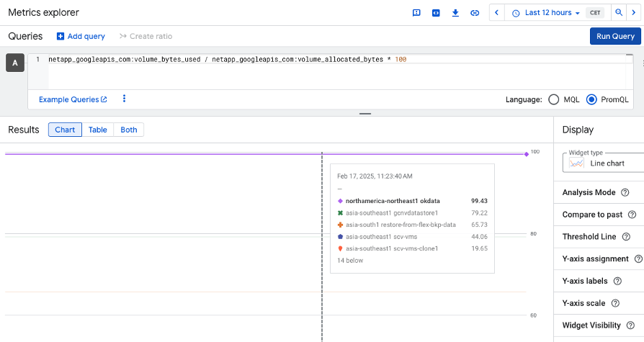Click the Analysis Mode help icon
The height and width of the screenshot is (342, 644).
(x=625, y=193)
